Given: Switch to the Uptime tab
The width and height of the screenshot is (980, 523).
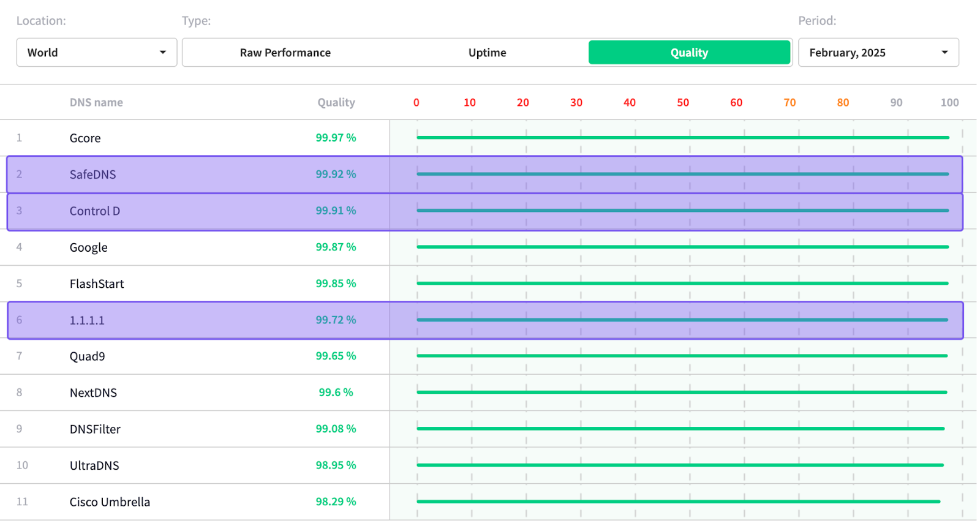Looking at the screenshot, I should [x=488, y=53].
